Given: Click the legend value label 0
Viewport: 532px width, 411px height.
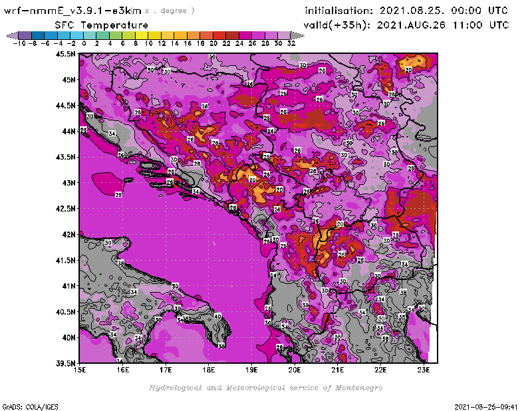Looking at the screenshot, I should tap(84, 43).
